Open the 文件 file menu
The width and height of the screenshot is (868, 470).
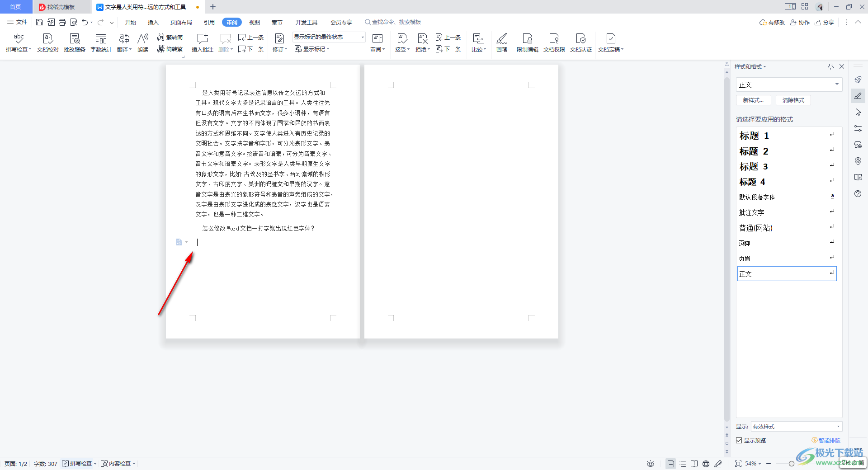(17, 22)
